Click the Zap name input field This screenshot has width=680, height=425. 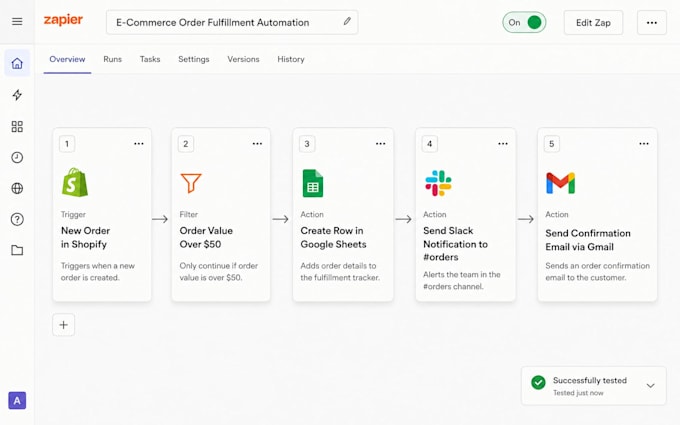click(232, 22)
